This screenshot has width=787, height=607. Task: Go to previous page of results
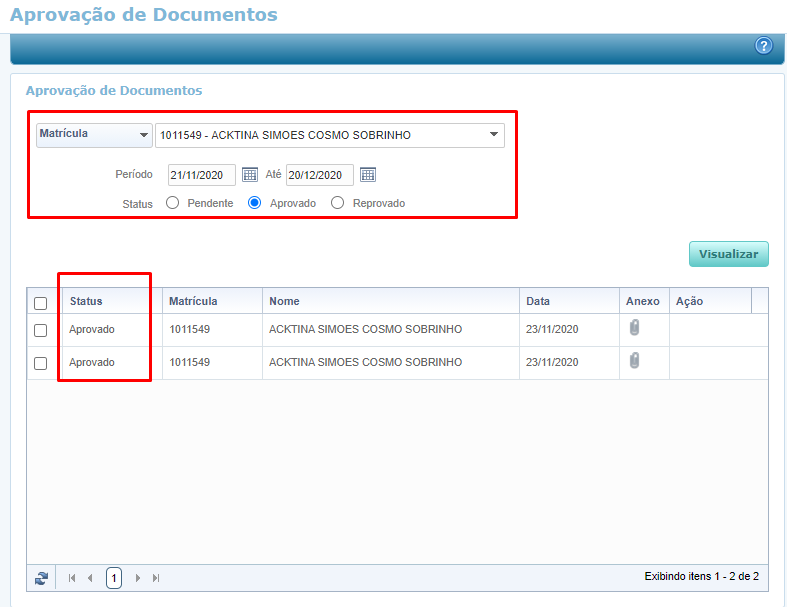pos(90,577)
